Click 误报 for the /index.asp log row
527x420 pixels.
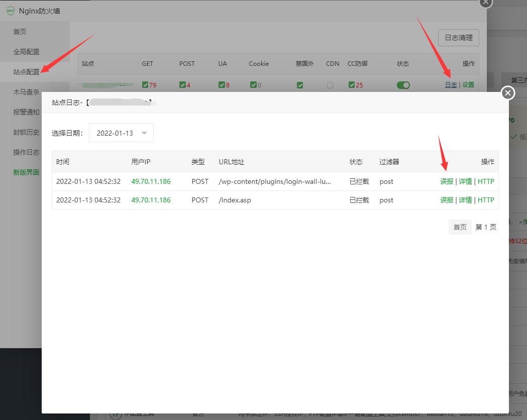click(447, 200)
